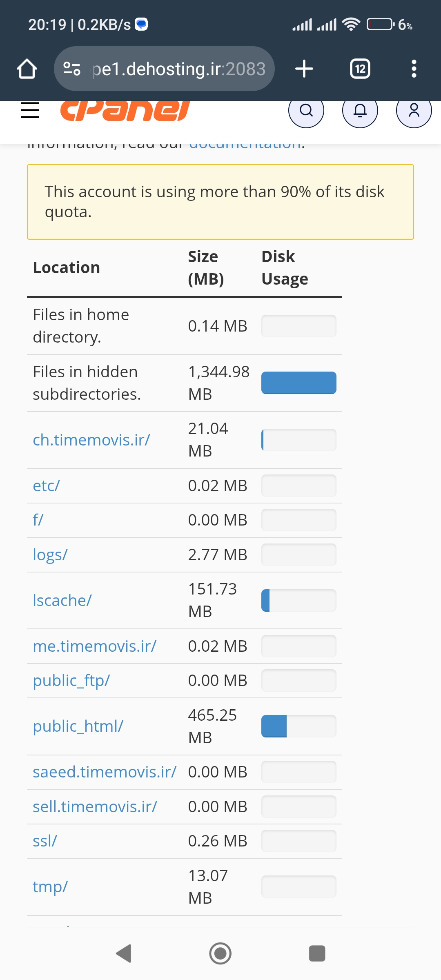The image size is (441, 980).
Task: Open the cPanel hamburger menu
Action: pos(30,110)
